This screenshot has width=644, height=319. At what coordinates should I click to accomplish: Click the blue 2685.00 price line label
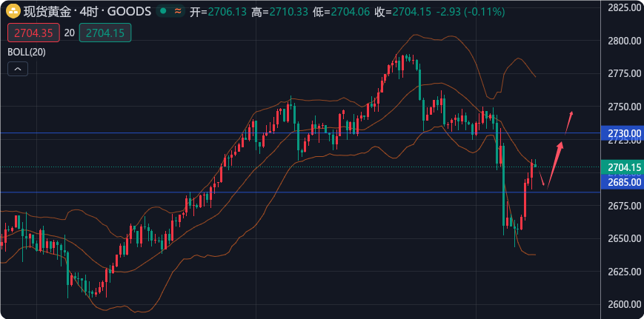click(622, 181)
